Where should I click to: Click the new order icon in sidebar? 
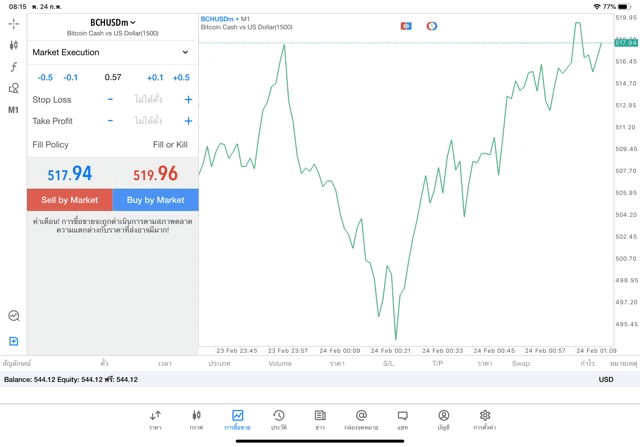(13, 341)
